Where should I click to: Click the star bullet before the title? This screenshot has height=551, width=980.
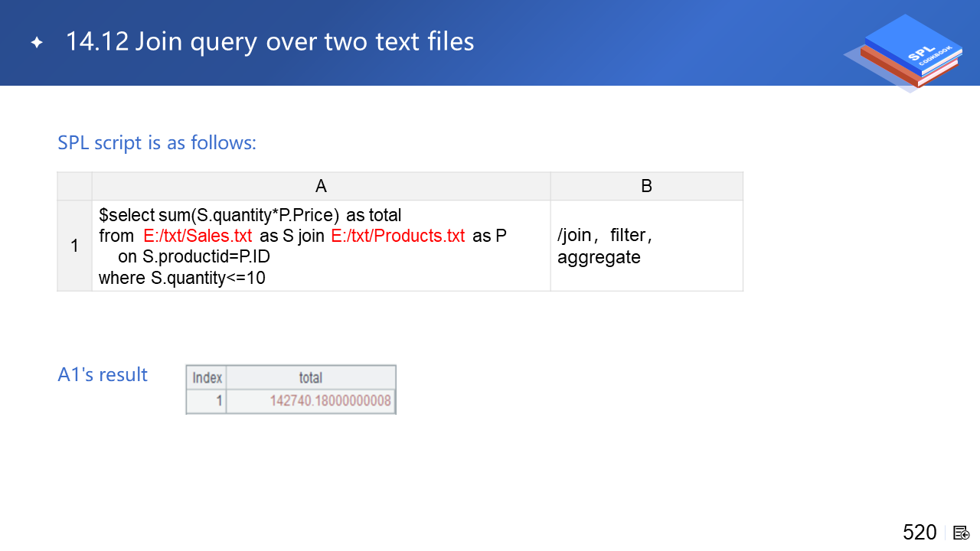37,43
